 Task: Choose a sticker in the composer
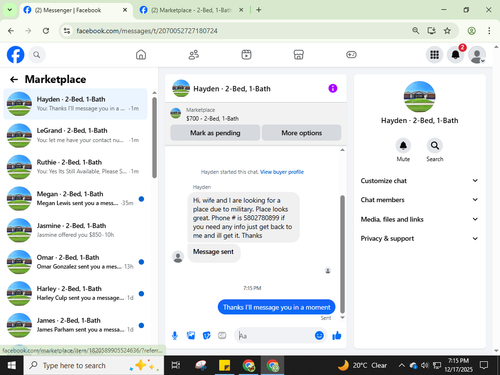tap(207, 335)
